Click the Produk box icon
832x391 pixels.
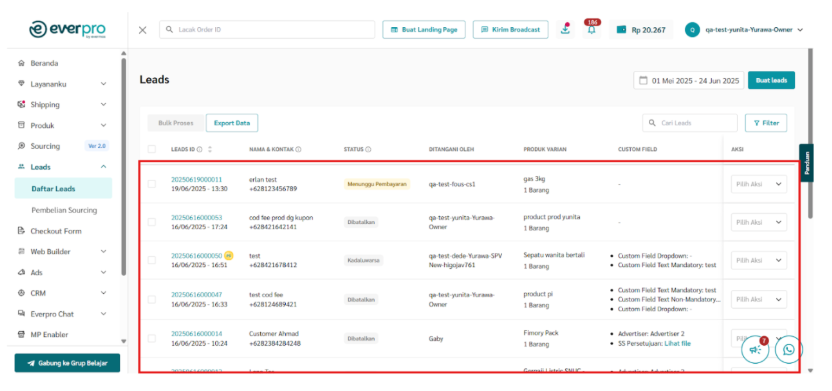tap(21, 125)
